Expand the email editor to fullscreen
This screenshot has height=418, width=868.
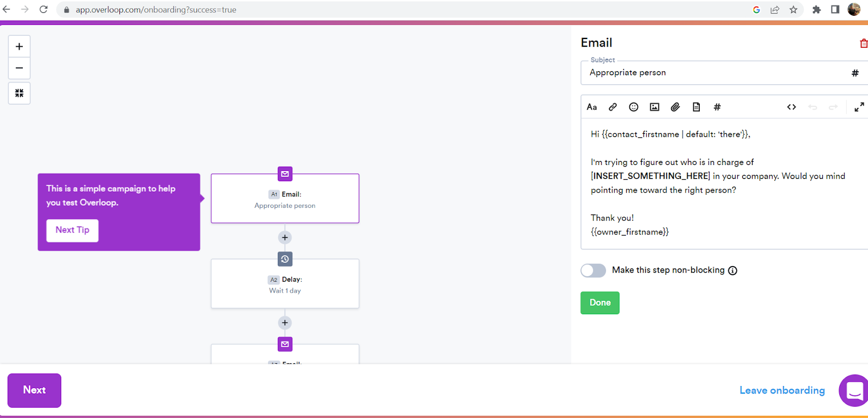(859, 107)
